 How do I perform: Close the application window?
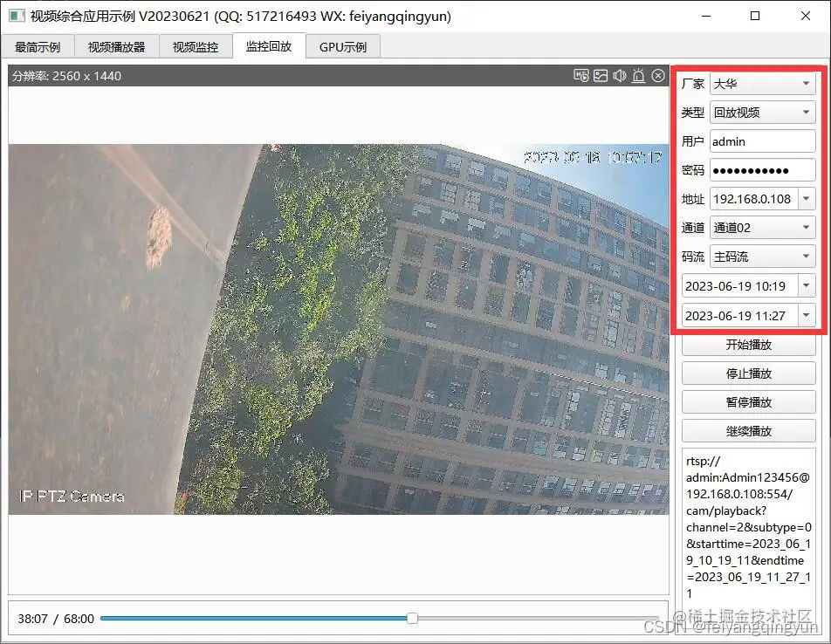(805, 16)
